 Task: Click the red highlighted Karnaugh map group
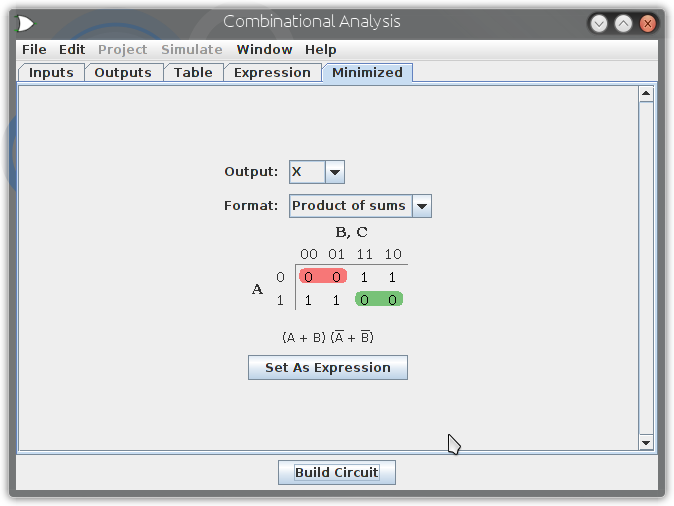coord(323,276)
